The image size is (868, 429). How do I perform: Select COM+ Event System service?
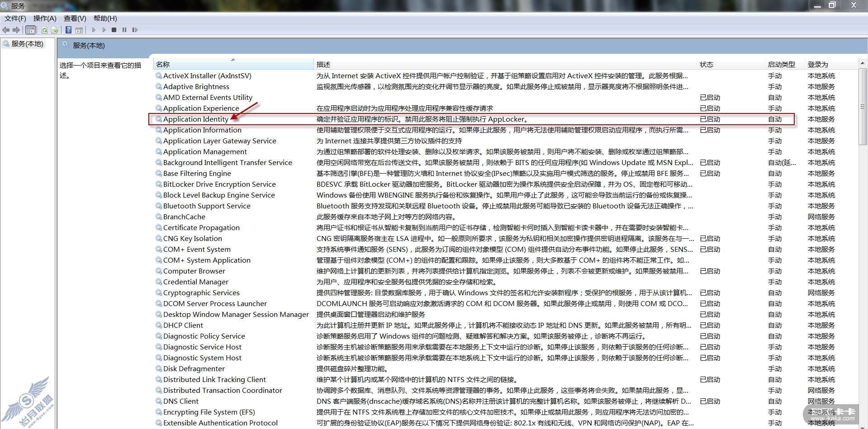pyautogui.click(x=197, y=249)
